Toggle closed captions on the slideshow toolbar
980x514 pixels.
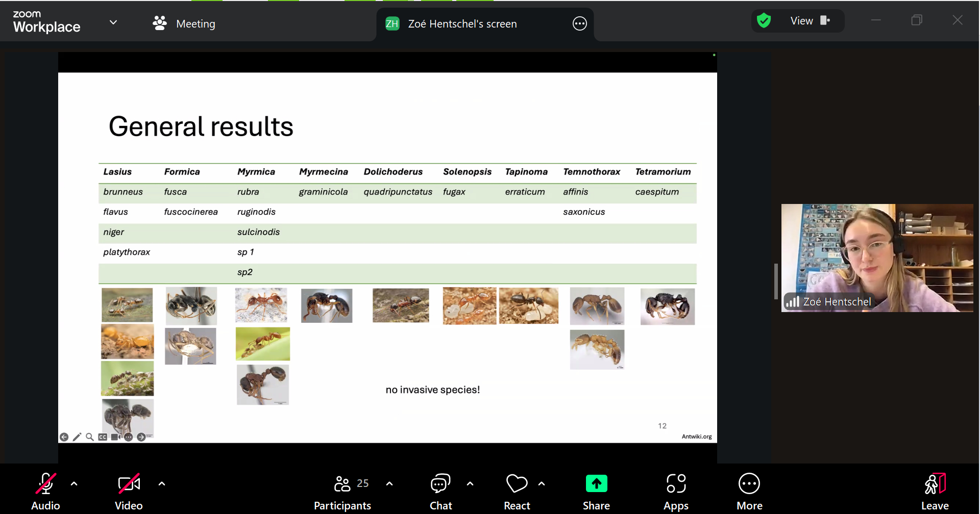(103, 437)
